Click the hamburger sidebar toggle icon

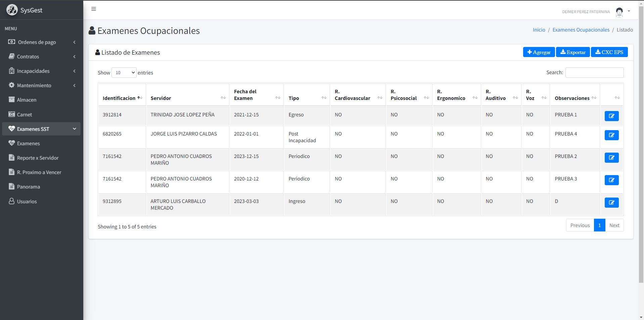pyautogui.click(x=94, y=9)
